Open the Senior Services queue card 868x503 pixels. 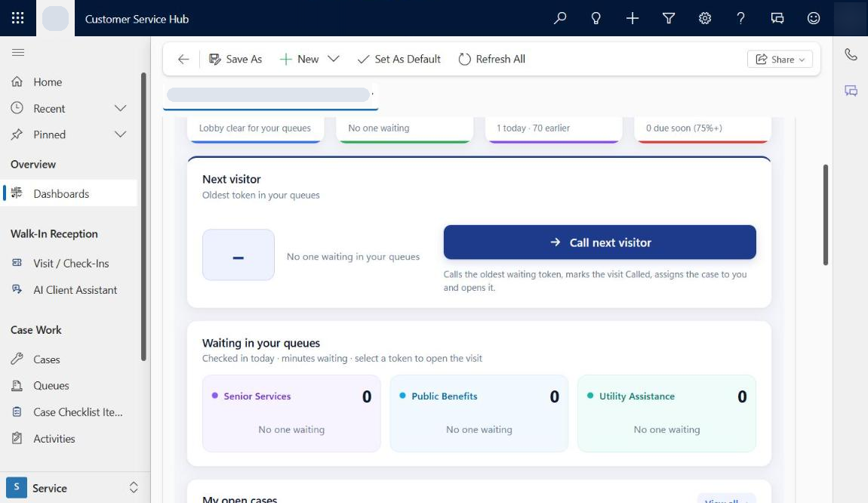click(291, 413)
